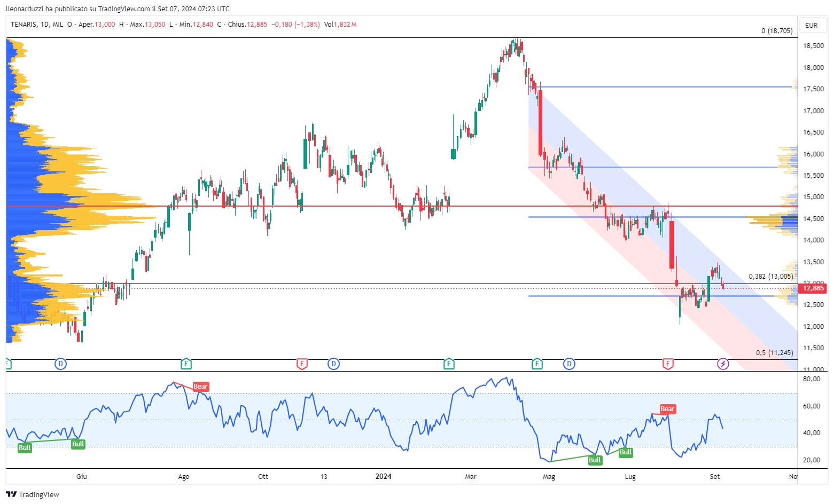Click the TradingView logo
Image resolution: width=834 pixels, height=504 pixels.
tap(33, 494)
